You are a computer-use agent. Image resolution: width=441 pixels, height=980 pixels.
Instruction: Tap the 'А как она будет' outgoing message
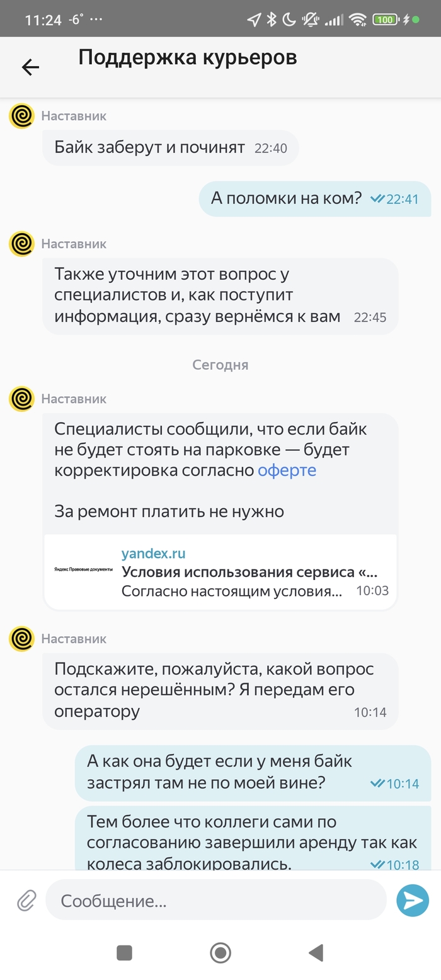(253, 772)
